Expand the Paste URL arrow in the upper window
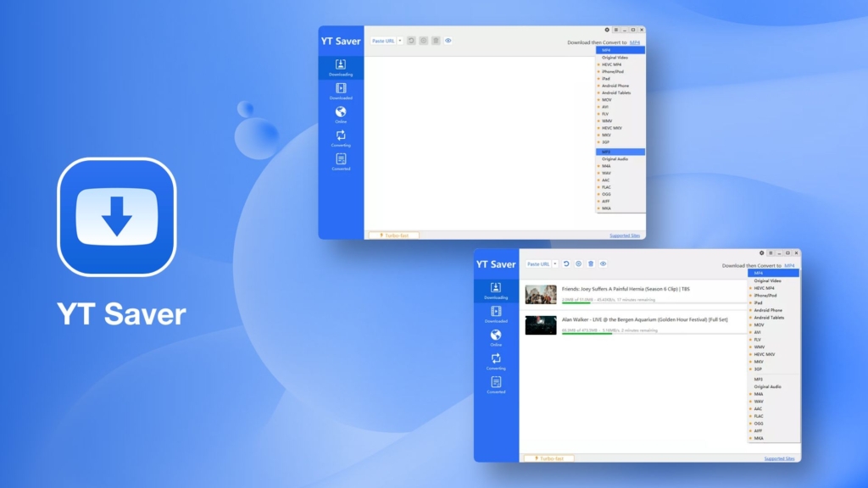The height and width of the screenshot is (488, 868). [400, 41]
